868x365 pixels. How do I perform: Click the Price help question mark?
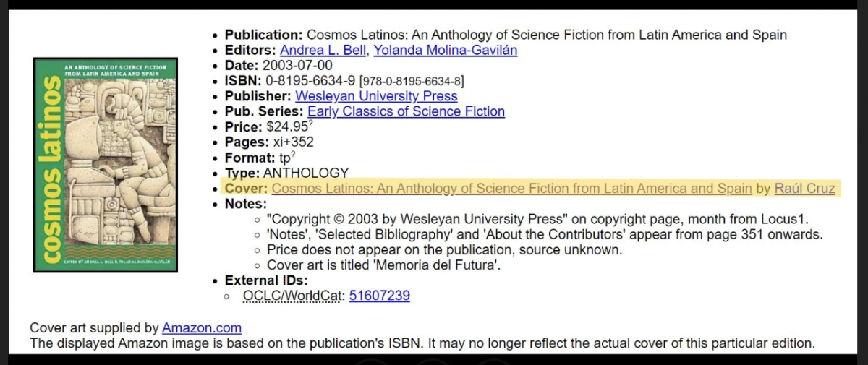coord(311,123)
